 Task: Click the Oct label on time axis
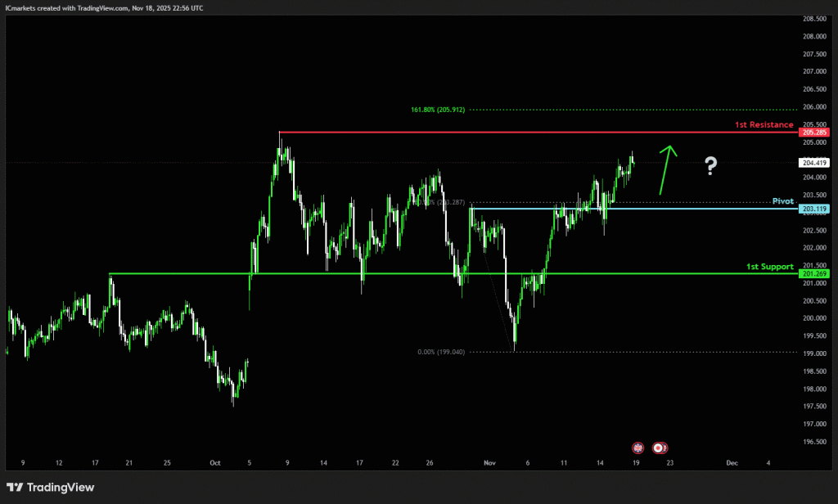click(x=215, y=463)
